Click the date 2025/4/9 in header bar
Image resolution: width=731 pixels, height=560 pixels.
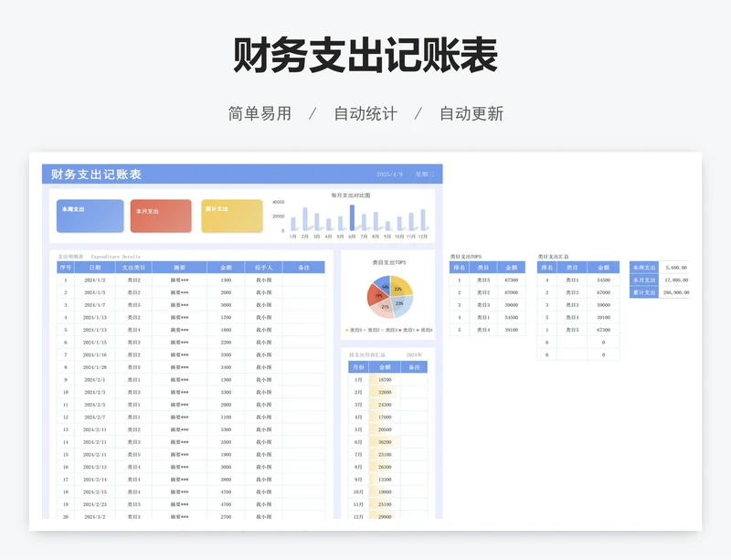coord(389,174)
